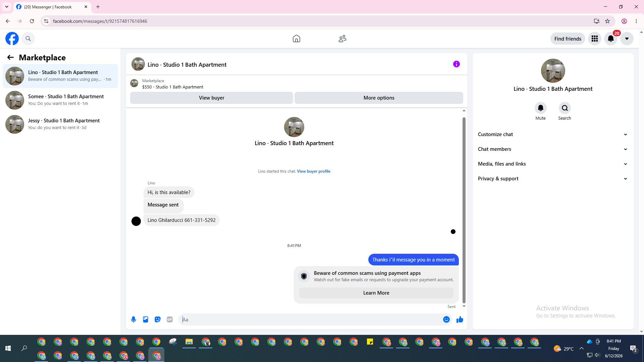The height and width of the screenshot is (362, 644).
Task: Choose a GIF icon
Action: (170, 319)
